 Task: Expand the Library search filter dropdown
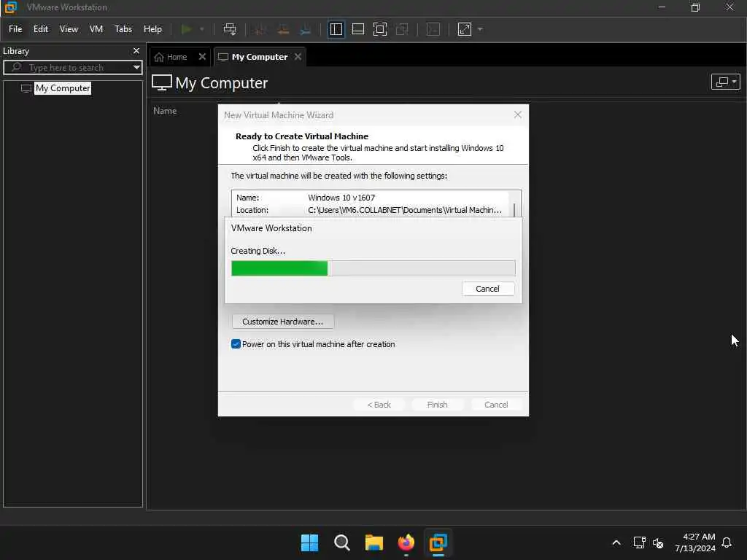point(136,67)
